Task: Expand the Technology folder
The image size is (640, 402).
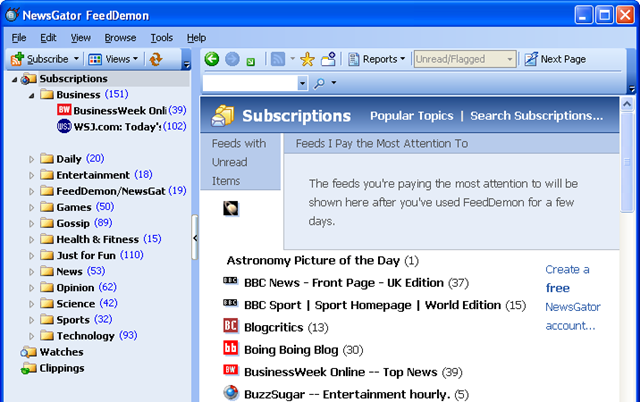Action: pyautogui.click(x=31, y=336)
